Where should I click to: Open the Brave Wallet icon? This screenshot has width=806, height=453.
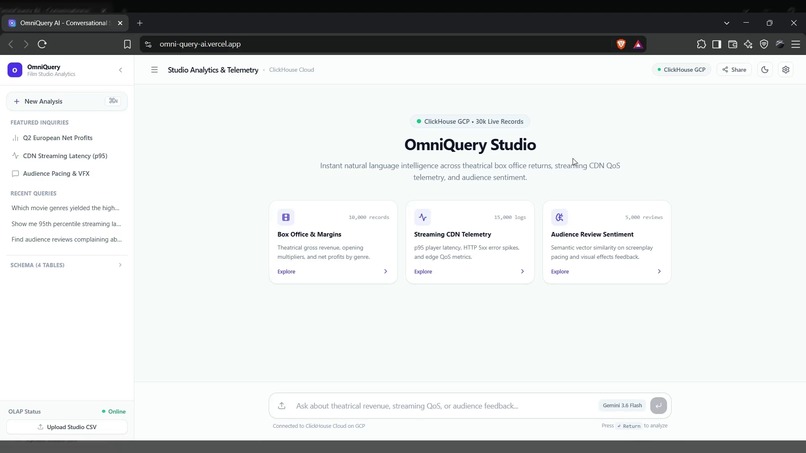(x=732, y=44)
